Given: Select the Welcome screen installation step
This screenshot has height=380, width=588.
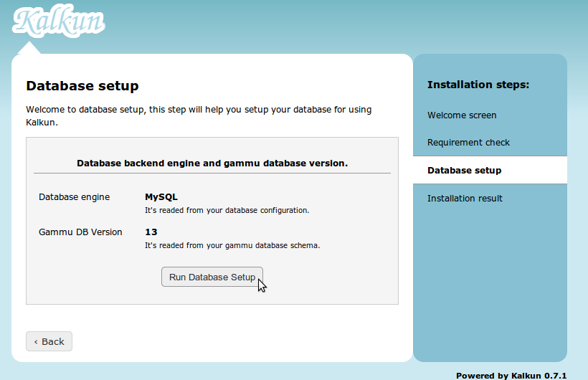Looking at the screenshot, I should tap(462, 115).
